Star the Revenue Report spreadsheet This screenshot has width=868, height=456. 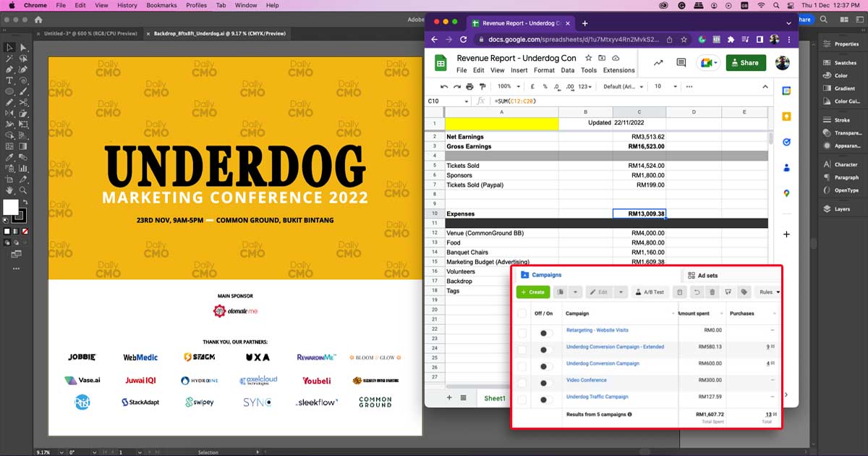(588, 58)
